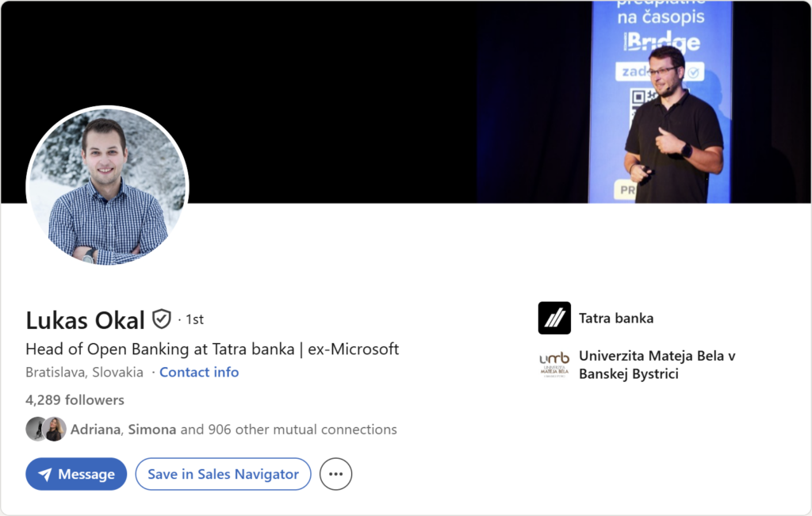
Task: Click the Message button
Action: pyautogui.click(x=76, y=474)
